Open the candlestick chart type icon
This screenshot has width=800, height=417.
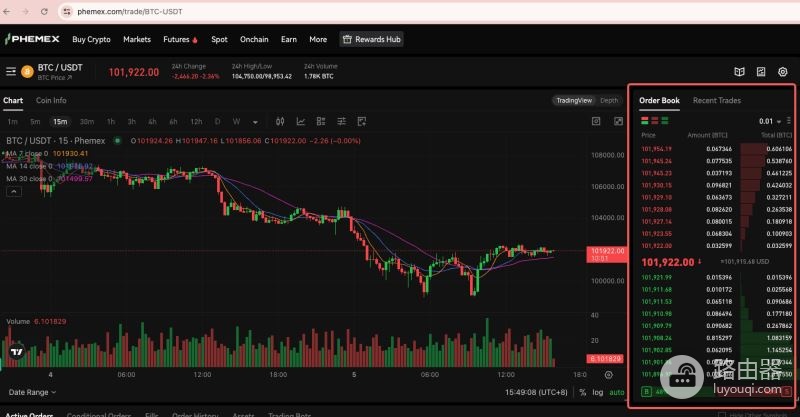280,121
